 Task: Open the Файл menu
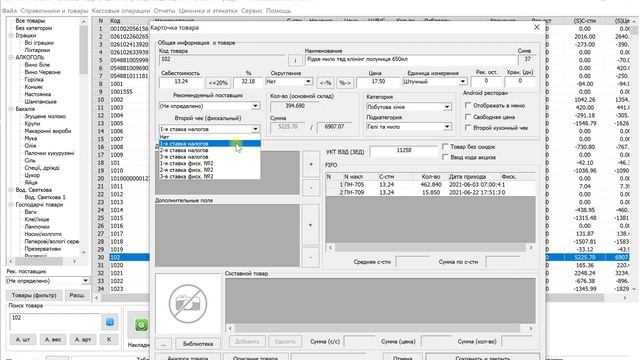9,11
